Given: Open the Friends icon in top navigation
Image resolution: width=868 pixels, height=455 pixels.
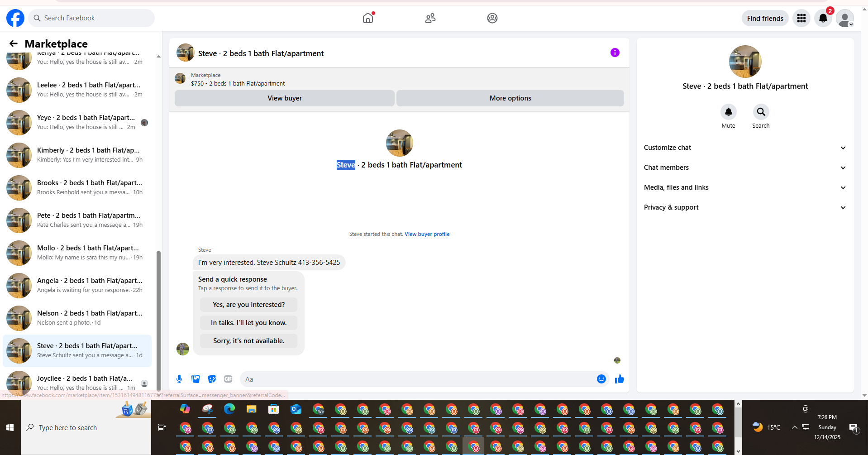Looking at the screenshot, I should [x=430, y=18].
